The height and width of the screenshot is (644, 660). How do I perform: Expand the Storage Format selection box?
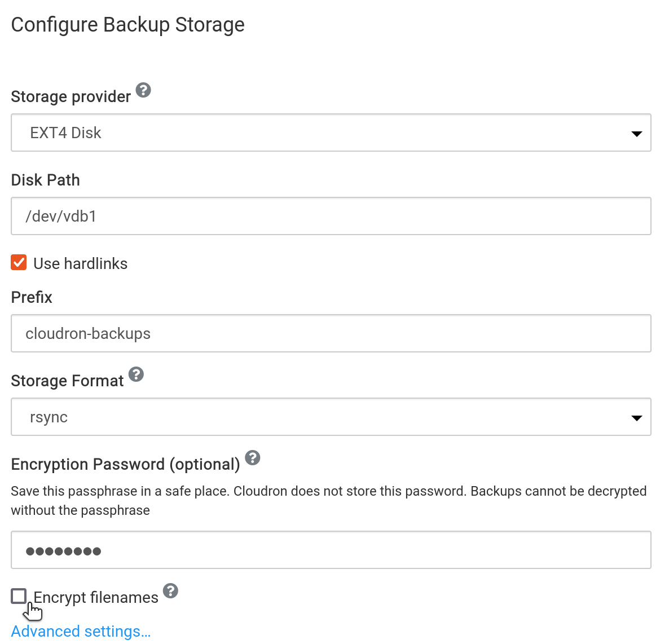(331, 417)
